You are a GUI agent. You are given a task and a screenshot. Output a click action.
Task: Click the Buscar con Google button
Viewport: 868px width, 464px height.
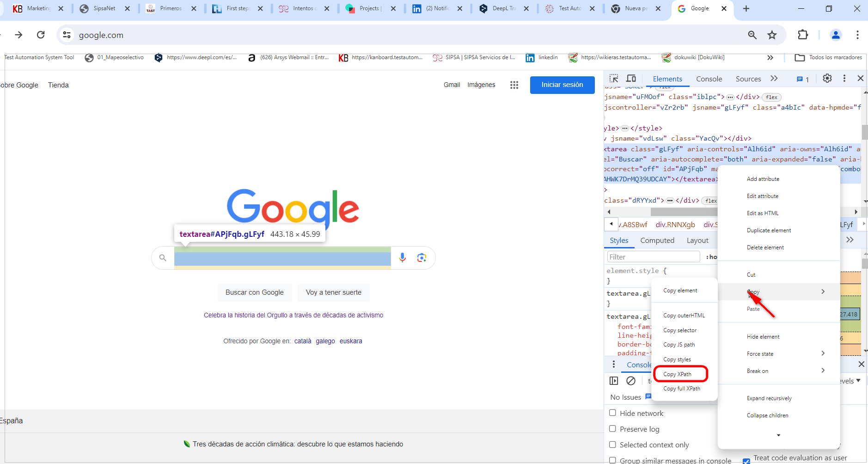point(255,292)
